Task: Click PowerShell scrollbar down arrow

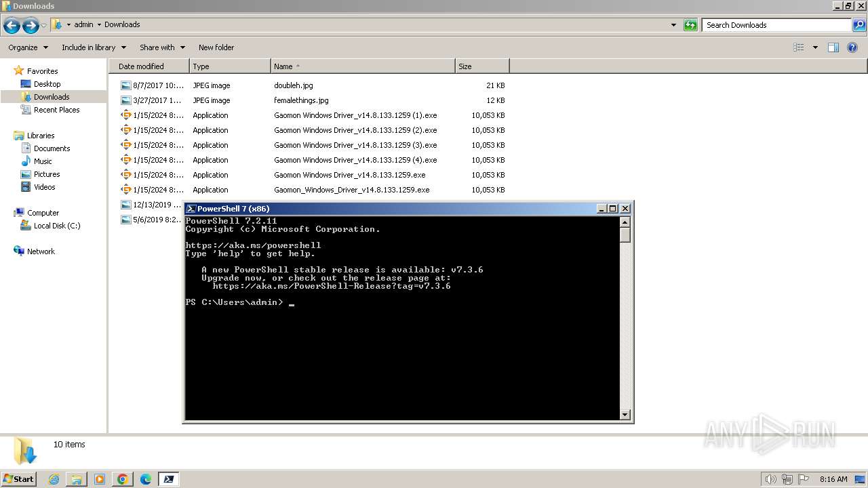Action: [x=625, y=414]
